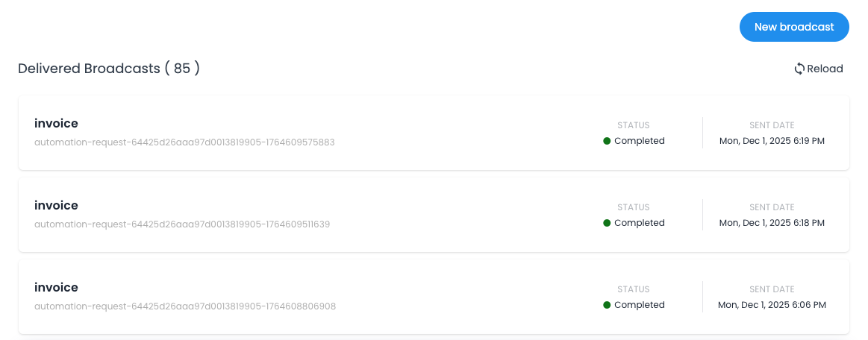Open the invoice broadcast sent at 6:19 PM

point(56,124)
